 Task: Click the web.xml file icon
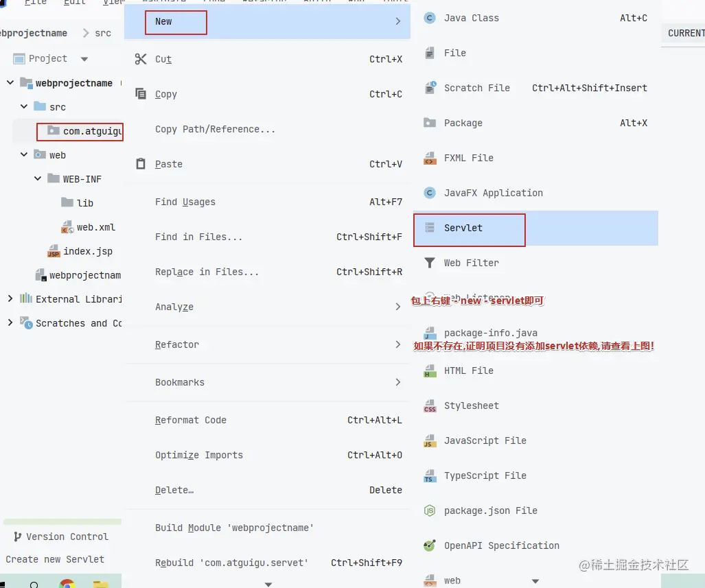(x=67, y=227)
